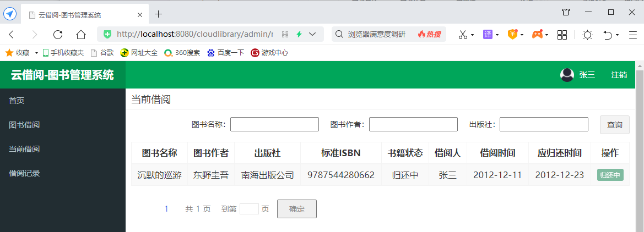This screenshot has width=644, height=232.
Task: Click the 2012-12-11 borrow date cell
Action: [497, 175]
